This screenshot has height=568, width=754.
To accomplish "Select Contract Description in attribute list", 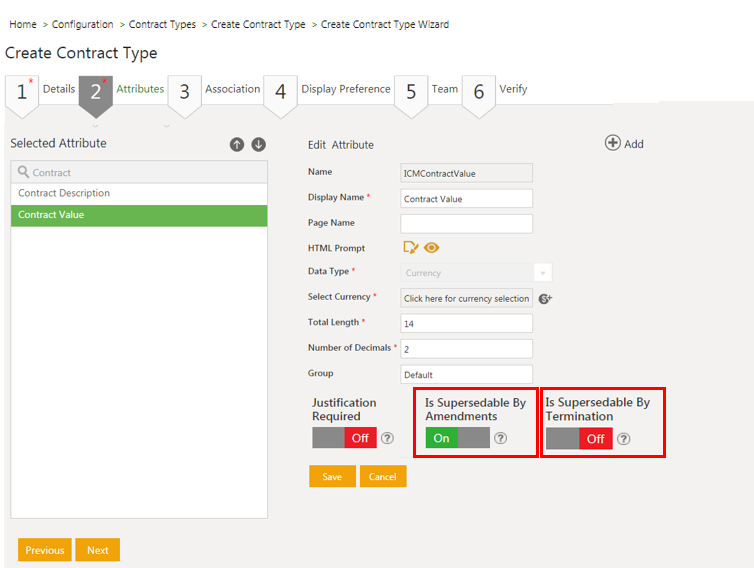I will click(139, 194).
